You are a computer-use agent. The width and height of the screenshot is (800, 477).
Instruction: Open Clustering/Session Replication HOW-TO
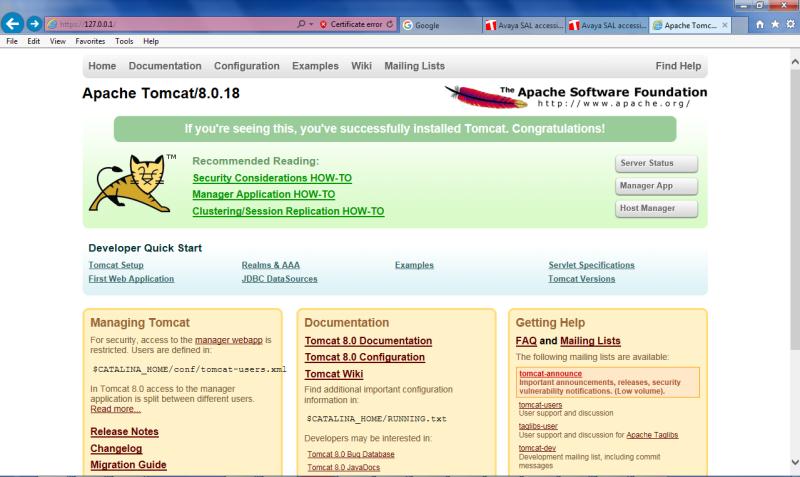(288, 211)
